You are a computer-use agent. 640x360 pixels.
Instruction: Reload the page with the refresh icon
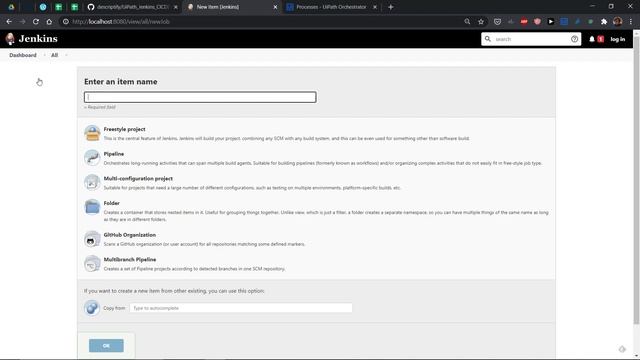pos(36,22)
